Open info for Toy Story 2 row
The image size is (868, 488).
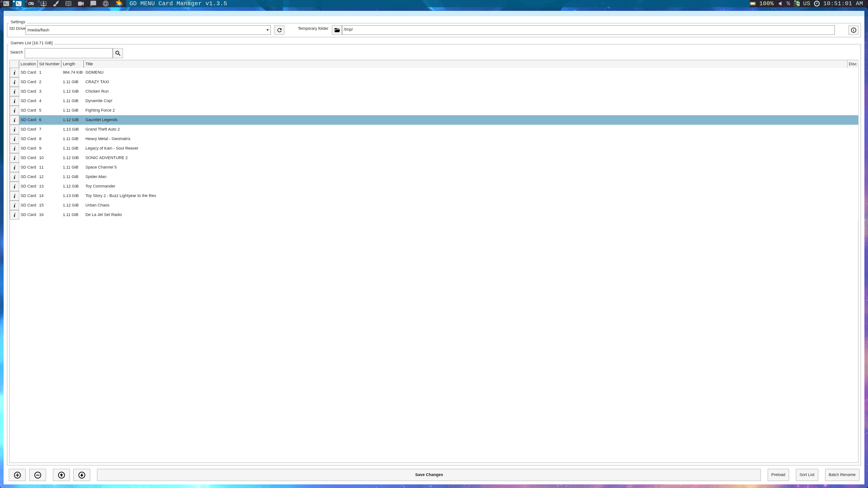pyautogui.click(x=14, y=196)
